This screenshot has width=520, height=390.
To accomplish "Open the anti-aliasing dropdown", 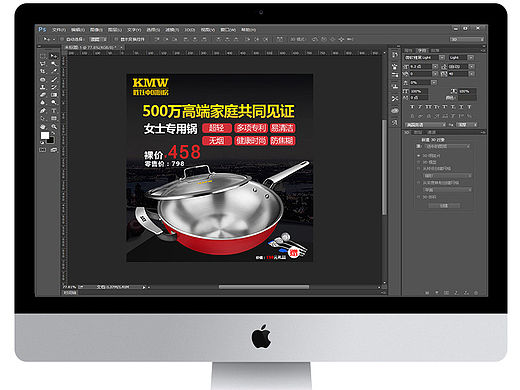I will [x=466, y=125].
